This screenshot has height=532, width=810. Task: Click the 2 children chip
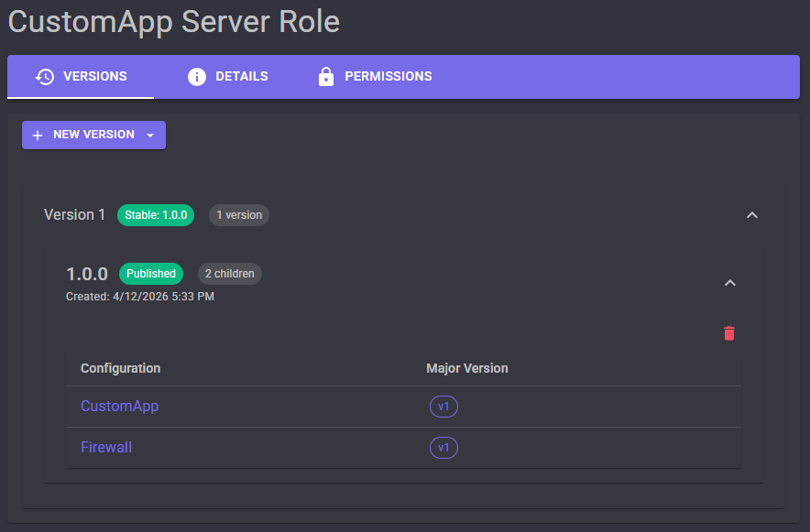click(x=229, y=273)
